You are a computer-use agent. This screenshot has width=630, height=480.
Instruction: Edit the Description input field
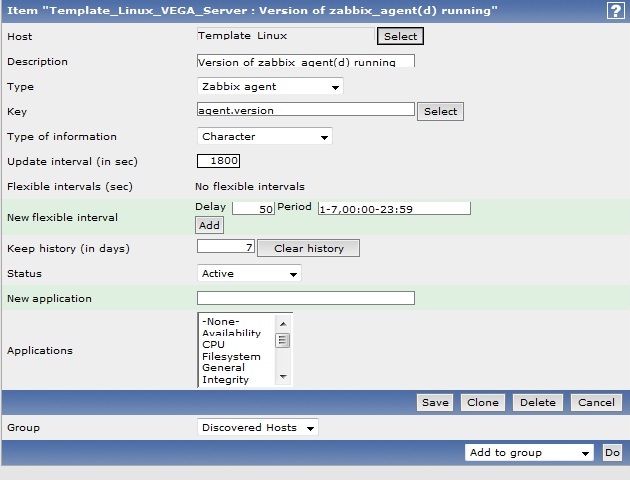[x=306, y=61]
